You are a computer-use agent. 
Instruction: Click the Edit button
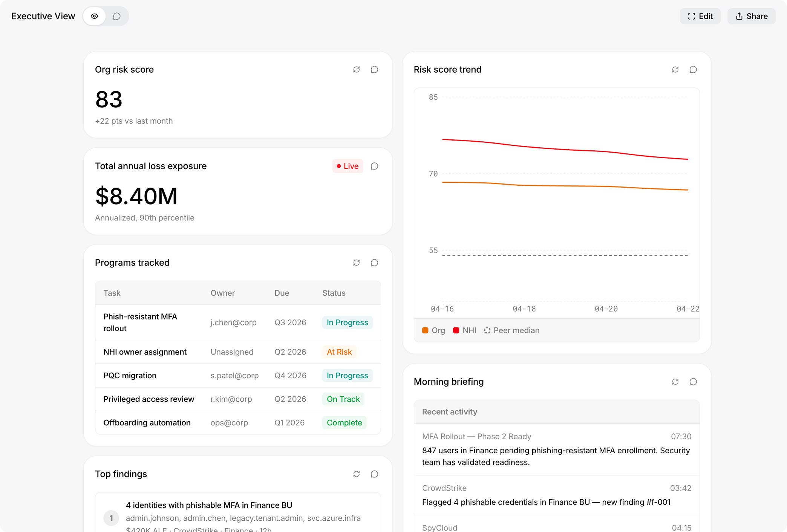point(700,16)
